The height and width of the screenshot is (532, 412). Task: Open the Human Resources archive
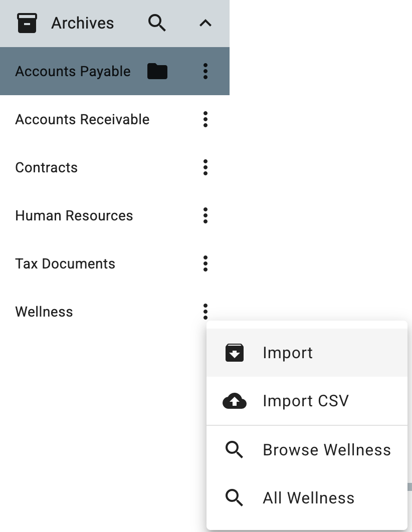[74, 215]
